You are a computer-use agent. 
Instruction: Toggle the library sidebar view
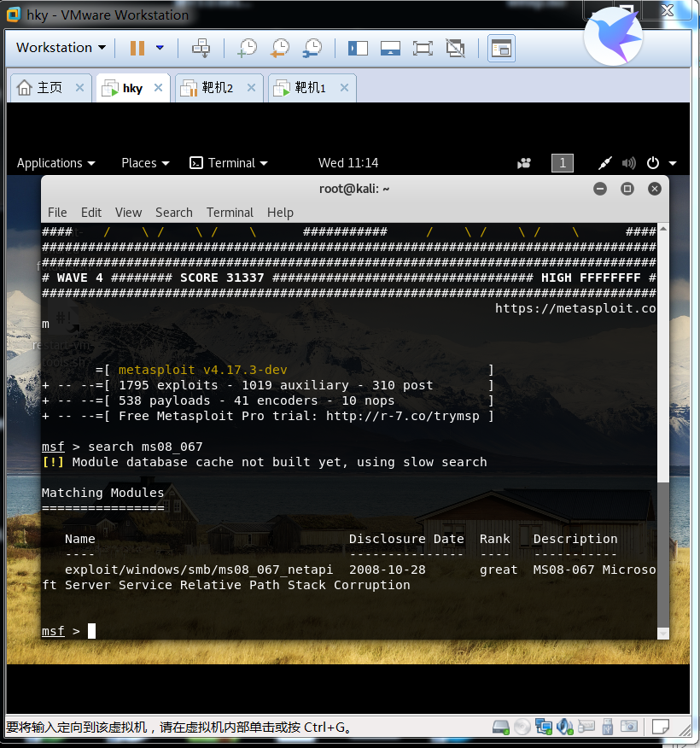coord(358,48)
